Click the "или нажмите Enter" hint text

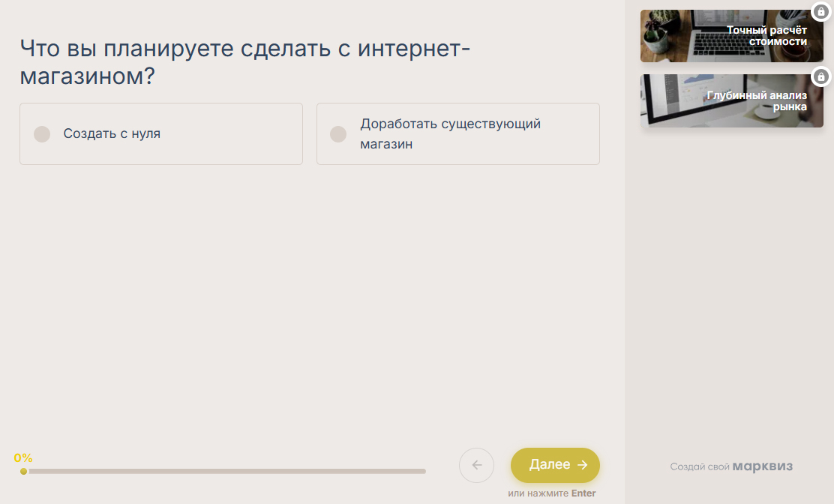coord(551,493)
